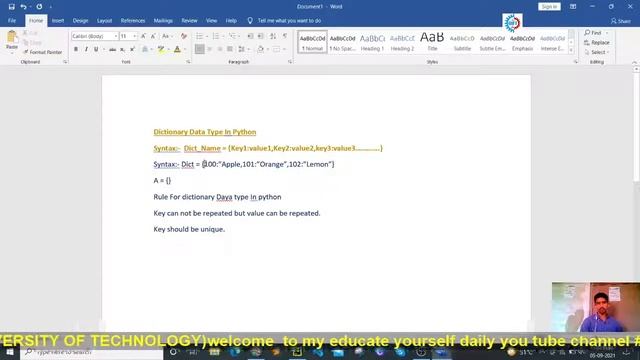Screen dimensions: 640x360
Task: Open the Windows Start menu
Action: tap(10, 352)
